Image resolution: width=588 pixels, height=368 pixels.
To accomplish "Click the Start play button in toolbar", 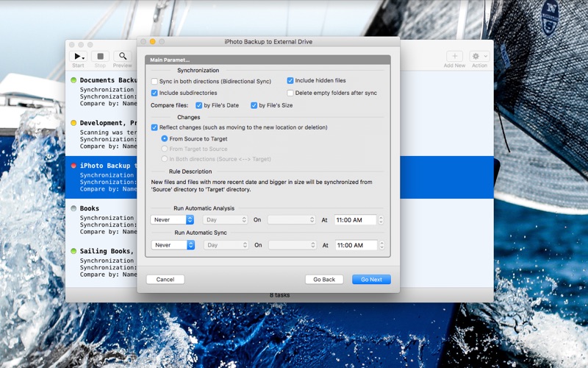I will coord(79,57).
